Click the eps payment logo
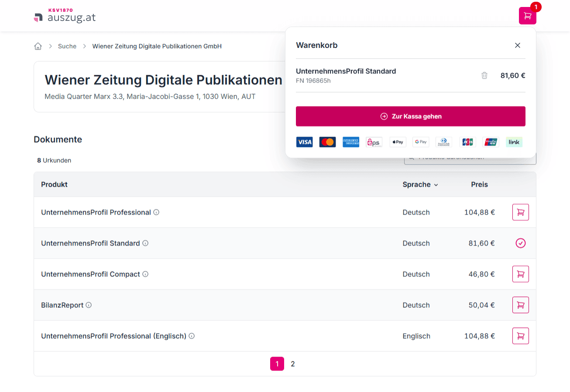 374,142
